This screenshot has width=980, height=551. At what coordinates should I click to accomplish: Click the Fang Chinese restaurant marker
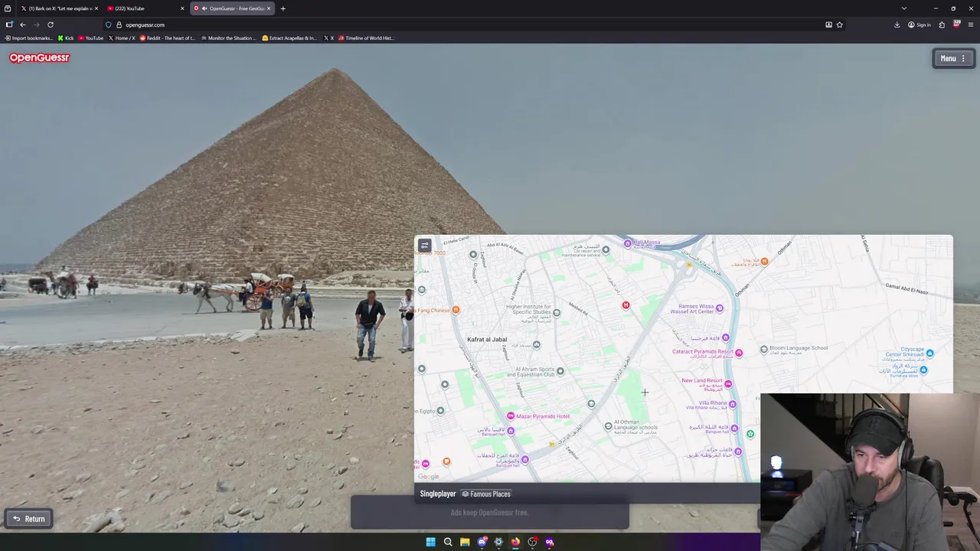coord(456,310)
